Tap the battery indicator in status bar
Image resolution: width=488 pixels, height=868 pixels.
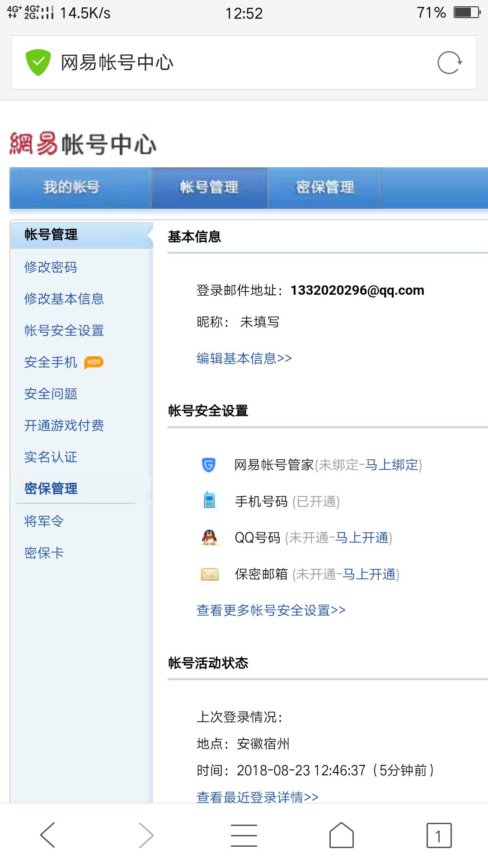pos(467,12)
